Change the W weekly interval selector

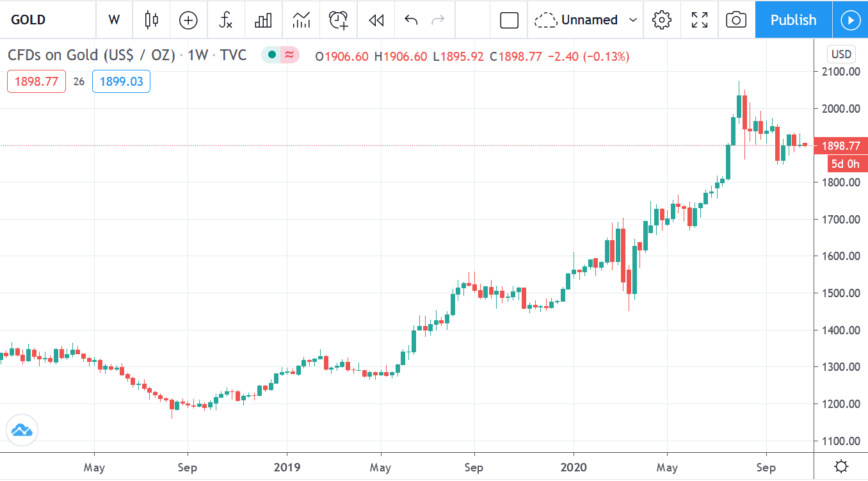(x=114, y=20)
